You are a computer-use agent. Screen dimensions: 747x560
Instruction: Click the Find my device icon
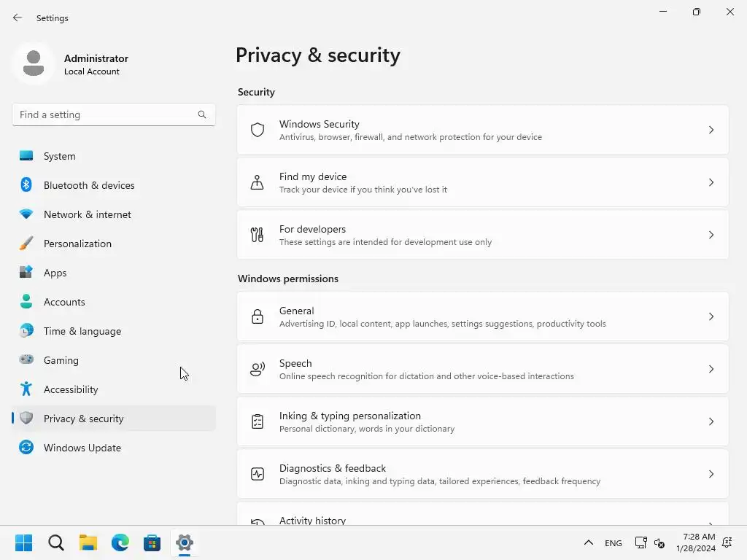(x=258, y=182)
